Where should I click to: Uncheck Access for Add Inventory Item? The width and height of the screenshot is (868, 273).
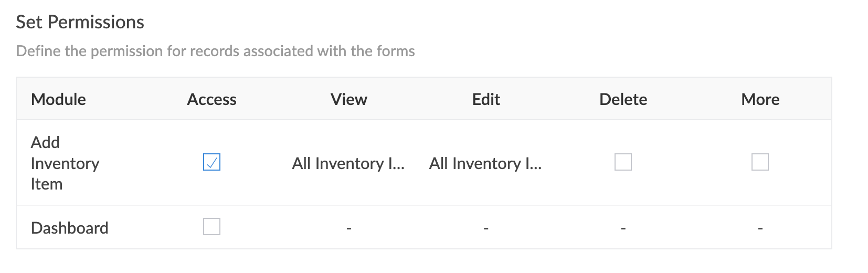[211, 162]
